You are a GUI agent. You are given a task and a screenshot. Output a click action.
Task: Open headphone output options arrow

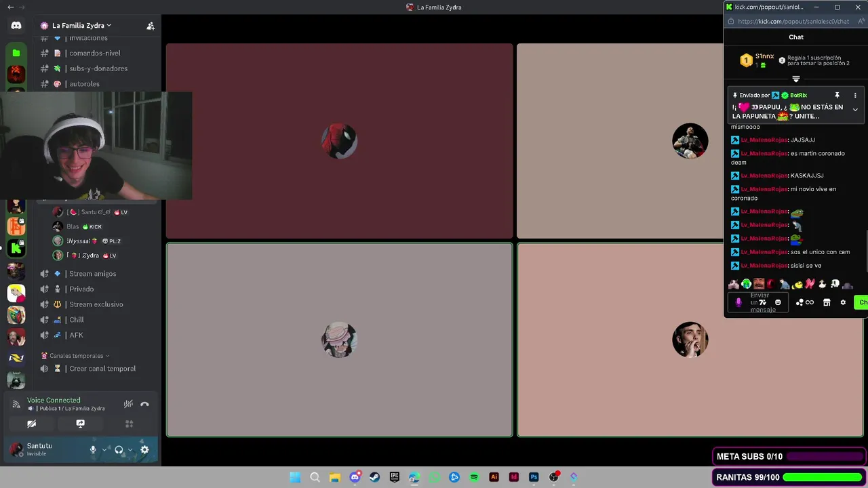click(x=130, y=449)
